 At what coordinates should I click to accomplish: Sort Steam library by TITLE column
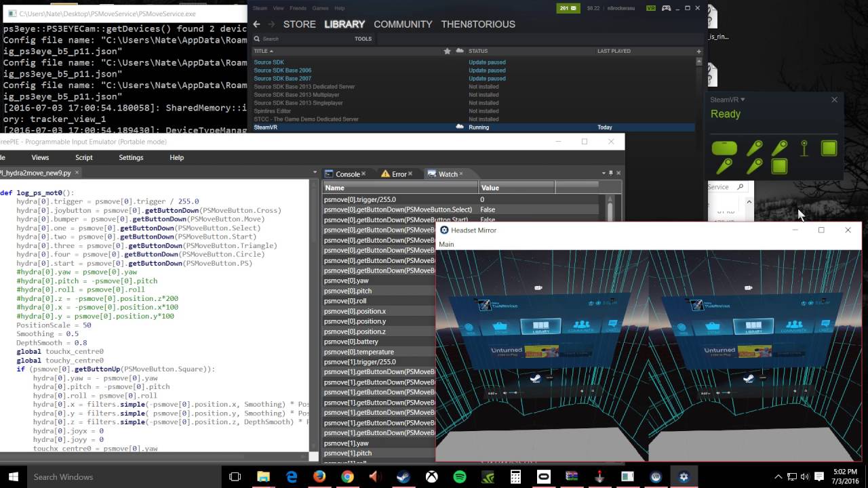pyautogui.click(x=263, y=51)
